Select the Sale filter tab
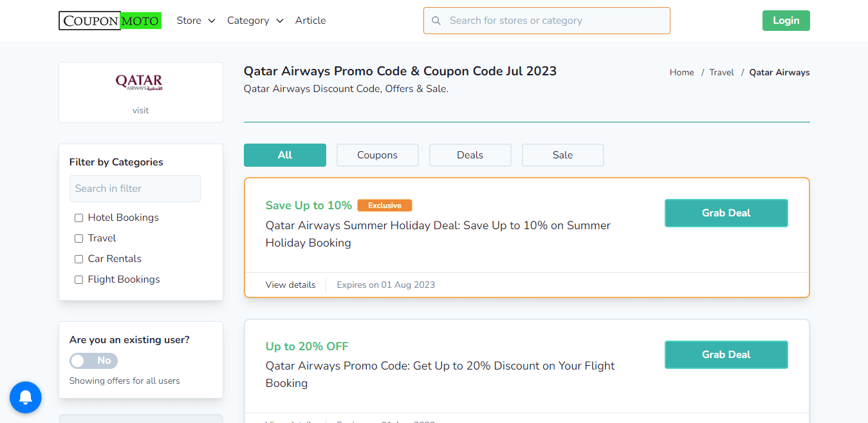Screen dimensions: 868x423 [562, 155]
